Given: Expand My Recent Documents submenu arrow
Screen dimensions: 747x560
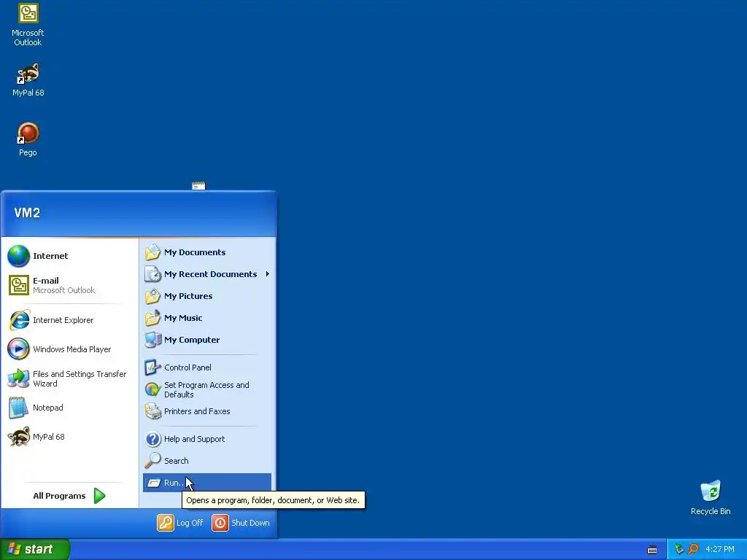Looking at the screenshot, I should pos(268,274).
